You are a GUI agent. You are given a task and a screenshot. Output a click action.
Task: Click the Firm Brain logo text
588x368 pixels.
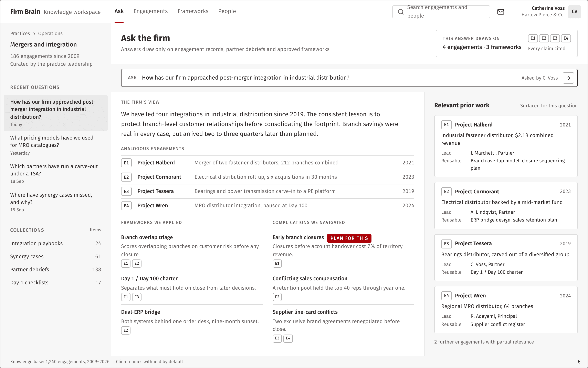pos(25,12)
